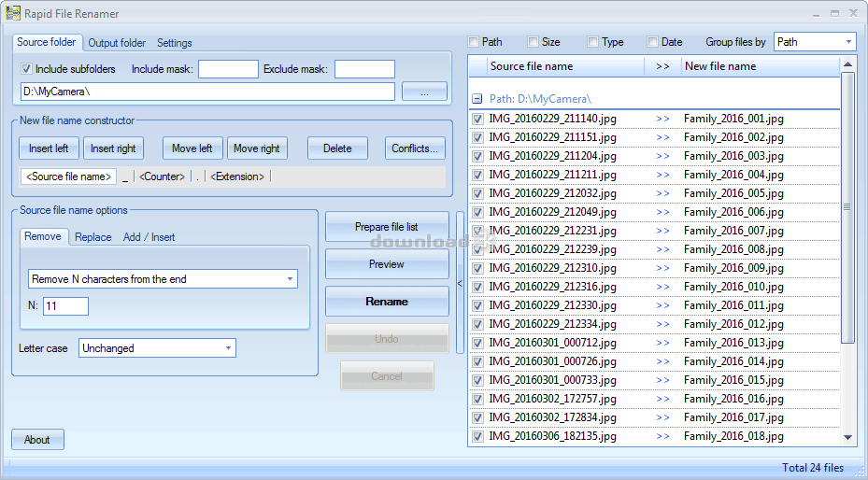Enable the Path column checkbox
868x480 pixels.
(473, 42)
